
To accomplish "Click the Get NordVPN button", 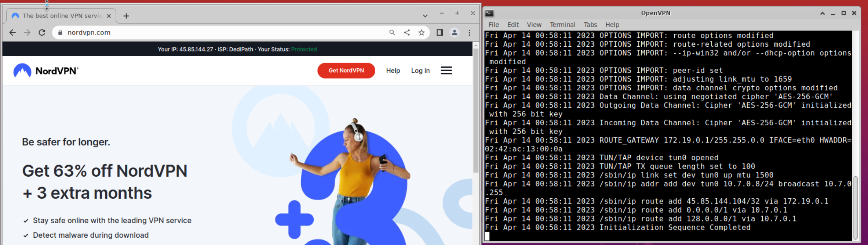I will point(346,71).
